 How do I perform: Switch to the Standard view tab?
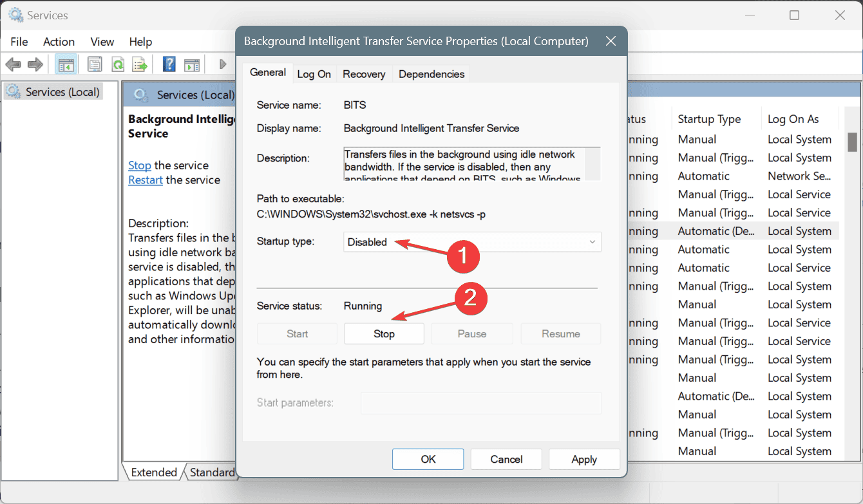(212, 472)
